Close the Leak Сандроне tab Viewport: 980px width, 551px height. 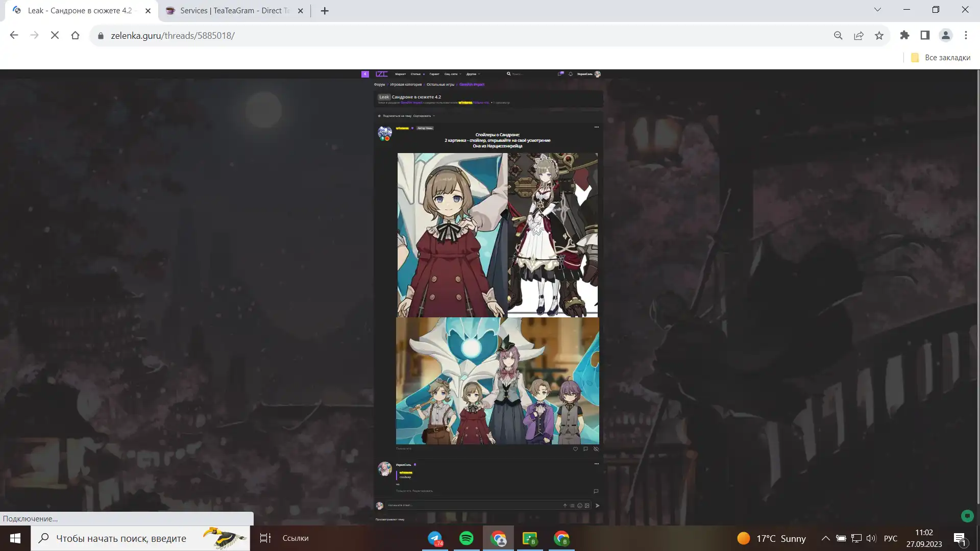148,11
